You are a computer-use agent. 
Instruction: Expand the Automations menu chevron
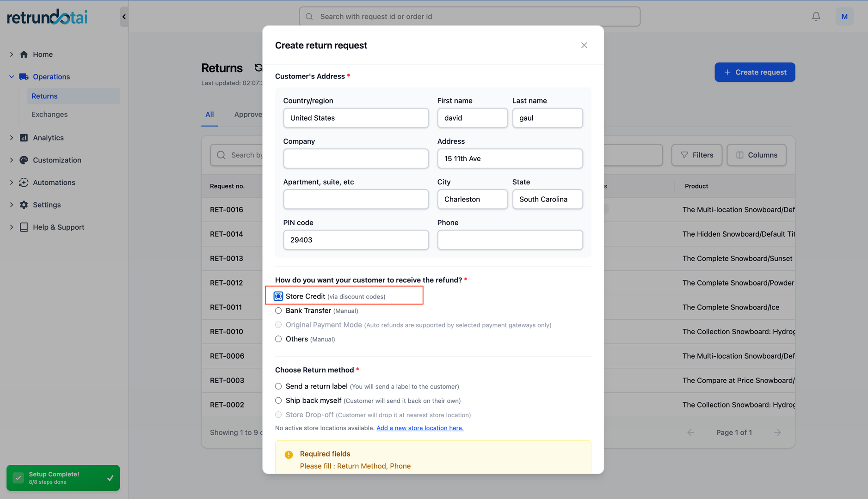[12, 183]
